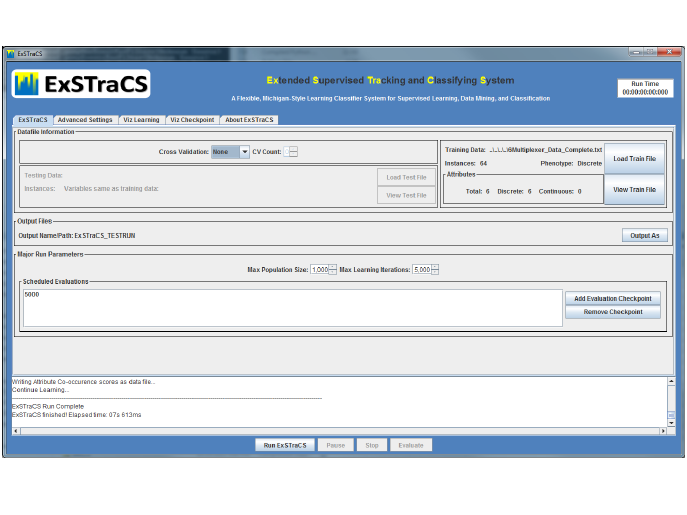Click Remove Checkpoint button
Image resolution: width=687 pixels, height=515 pixels.
(613, 312)
